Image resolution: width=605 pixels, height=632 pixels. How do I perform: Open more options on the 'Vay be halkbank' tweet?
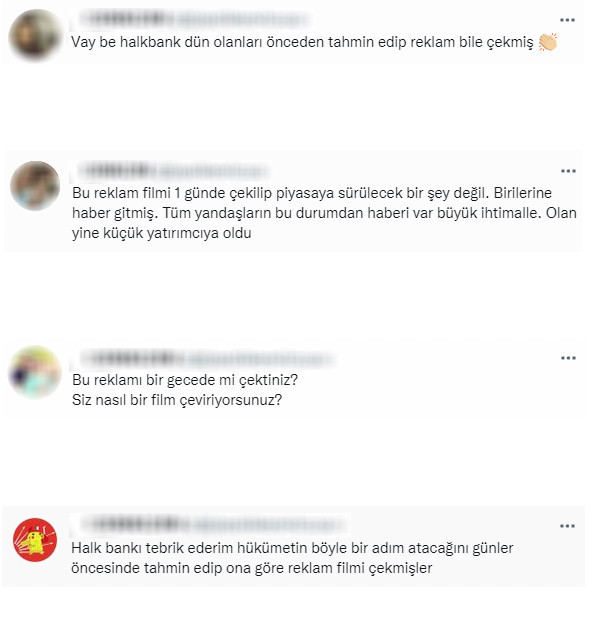tap(567, 20)
